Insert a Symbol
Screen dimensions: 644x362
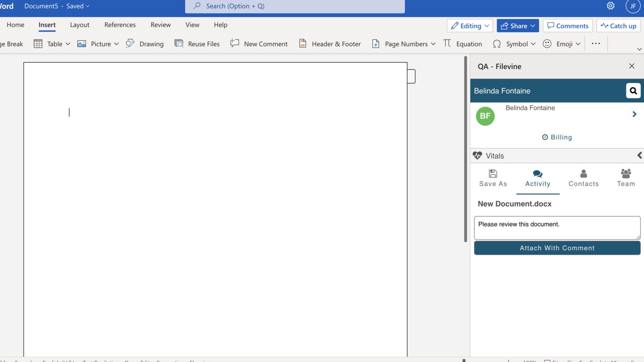click(511, 44)
